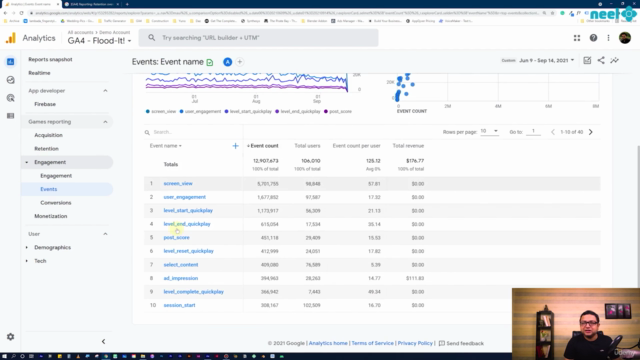Sort by Total revenue column header
This screenshot has width=640, height=360.
tap(408, 146)
